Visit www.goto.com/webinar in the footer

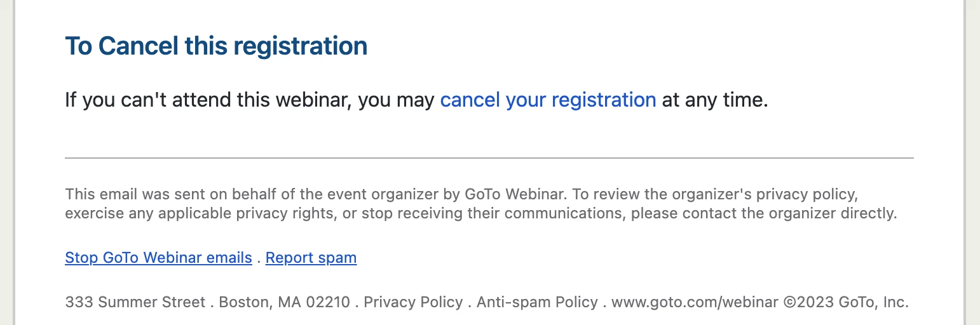[x=695, y=302]
